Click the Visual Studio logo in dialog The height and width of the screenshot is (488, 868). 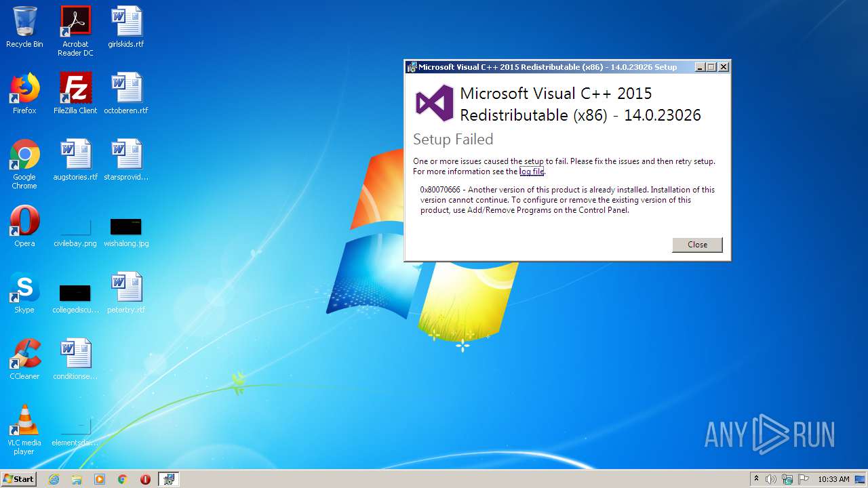click(435, 103)
